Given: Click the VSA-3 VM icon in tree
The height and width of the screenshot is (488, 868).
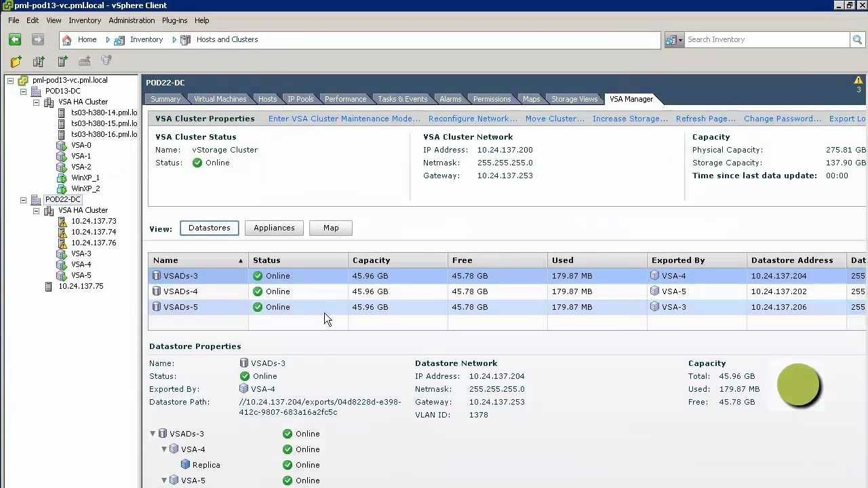Looking at the screenshot, I should pyautogui.click(x=62, y=253).
